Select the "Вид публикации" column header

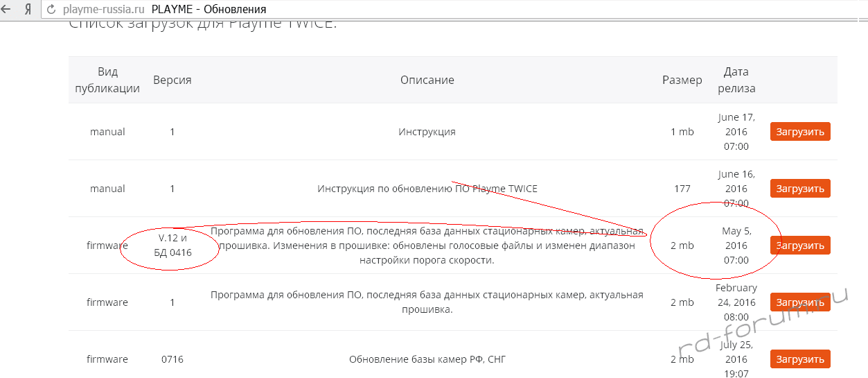[107, 80]
